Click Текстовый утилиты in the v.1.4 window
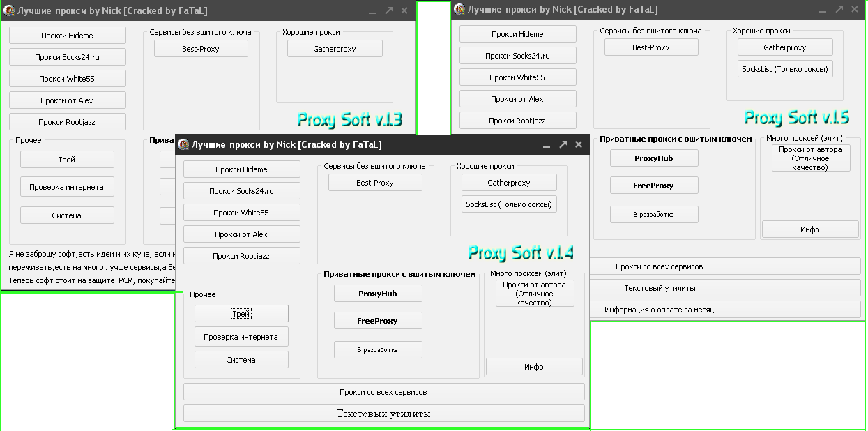 [x=383, y=414]
